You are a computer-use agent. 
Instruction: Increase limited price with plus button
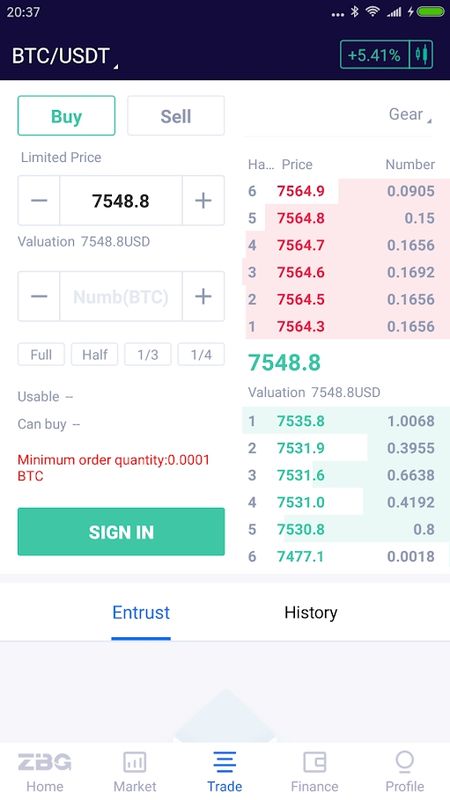(x=203, y=201)
